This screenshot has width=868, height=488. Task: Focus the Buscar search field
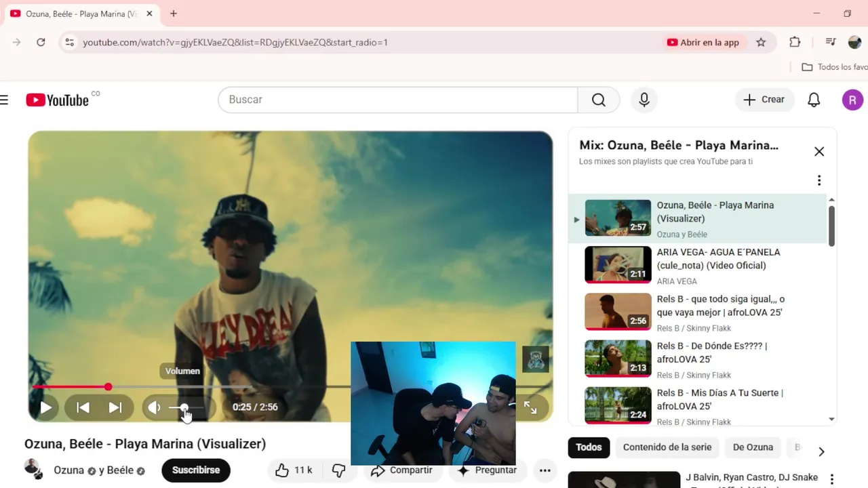[x=398, y=100]
